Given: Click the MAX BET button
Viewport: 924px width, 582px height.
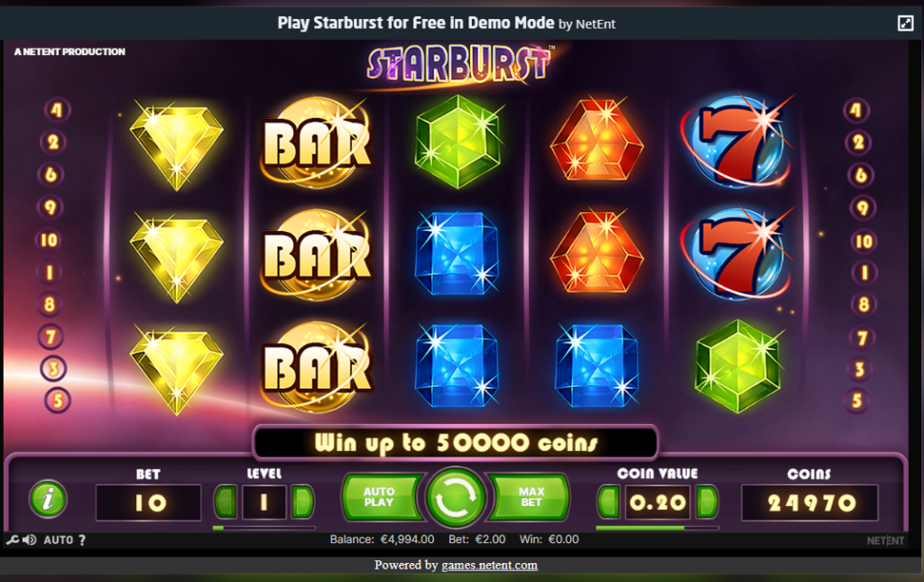Looking at the screenshot, I should click(531, 497).
